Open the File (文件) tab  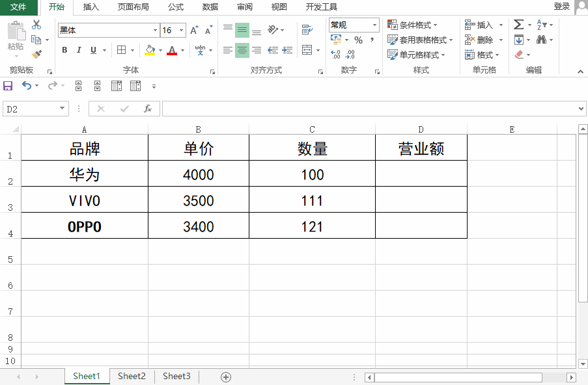[18, 7]
